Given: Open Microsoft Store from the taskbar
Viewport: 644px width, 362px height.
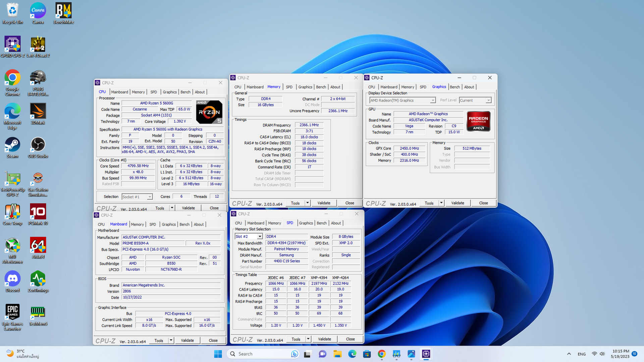Looking at the screenshot, I should coord(367,354).
